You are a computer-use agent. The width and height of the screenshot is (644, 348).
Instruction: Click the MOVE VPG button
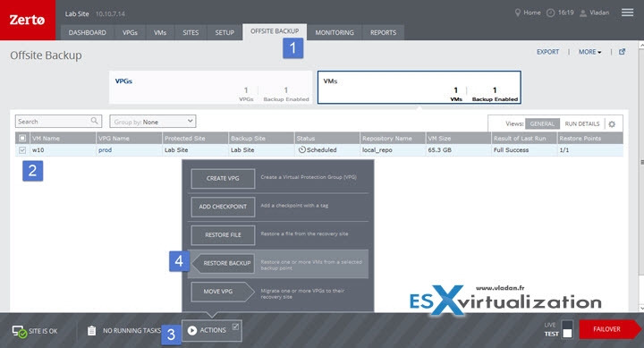point(222,292)
